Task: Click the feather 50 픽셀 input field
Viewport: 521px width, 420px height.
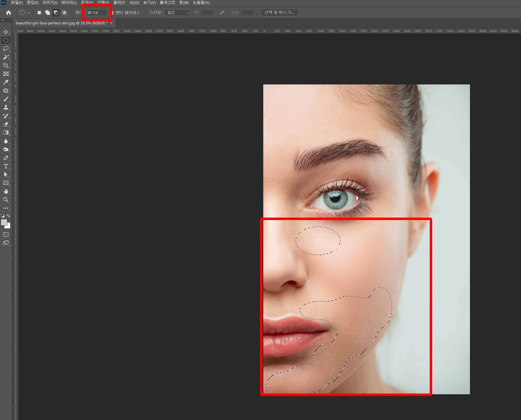Action: 96,13
